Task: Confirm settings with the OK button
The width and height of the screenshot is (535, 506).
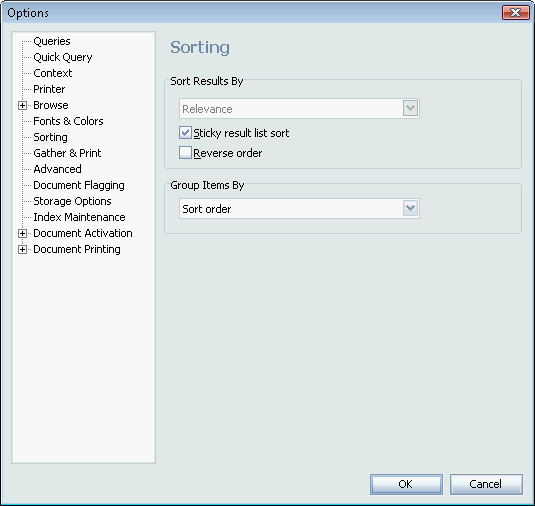Action: tap(406, 484)
